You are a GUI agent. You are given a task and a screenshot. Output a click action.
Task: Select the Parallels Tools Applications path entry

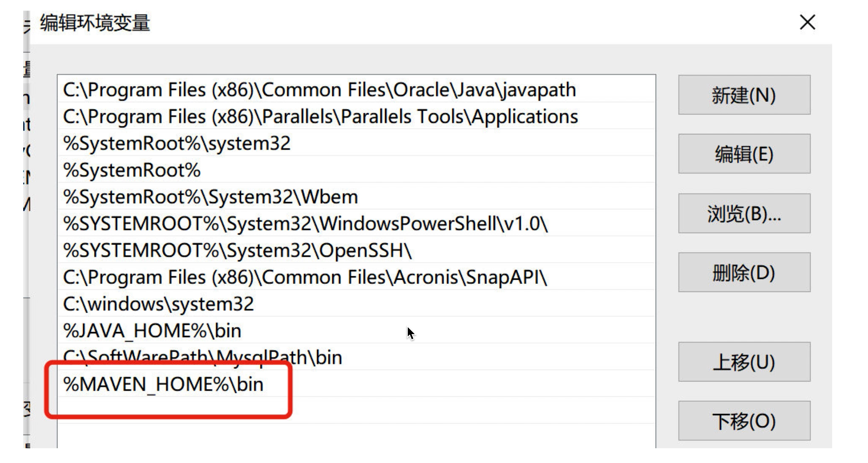[x=320, y=117]
